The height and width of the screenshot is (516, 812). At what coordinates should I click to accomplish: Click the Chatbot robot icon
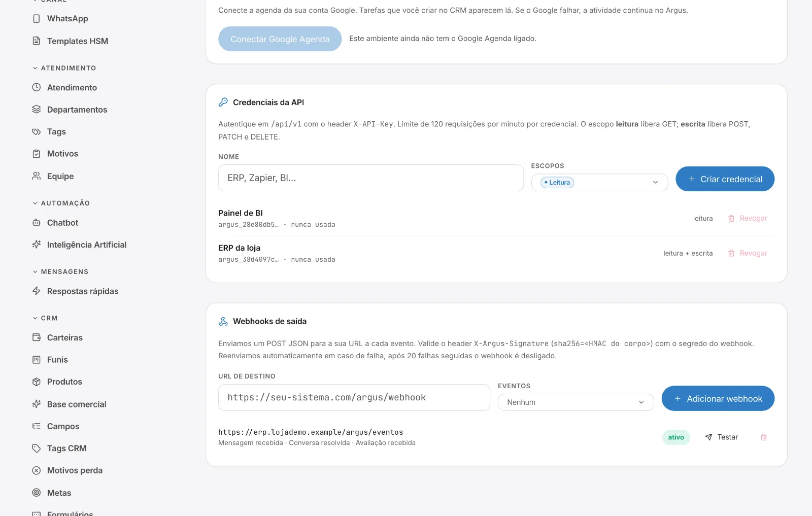(x=36, y=223)
